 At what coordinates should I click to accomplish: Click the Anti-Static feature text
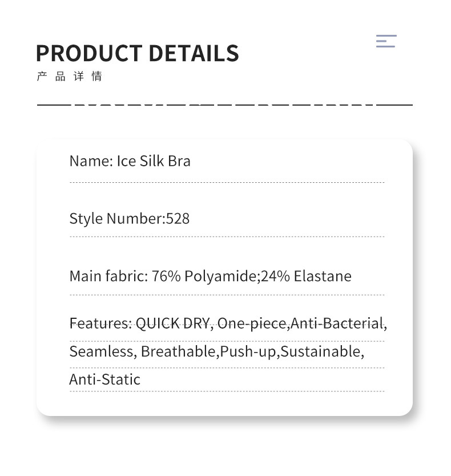click(104, 379)
